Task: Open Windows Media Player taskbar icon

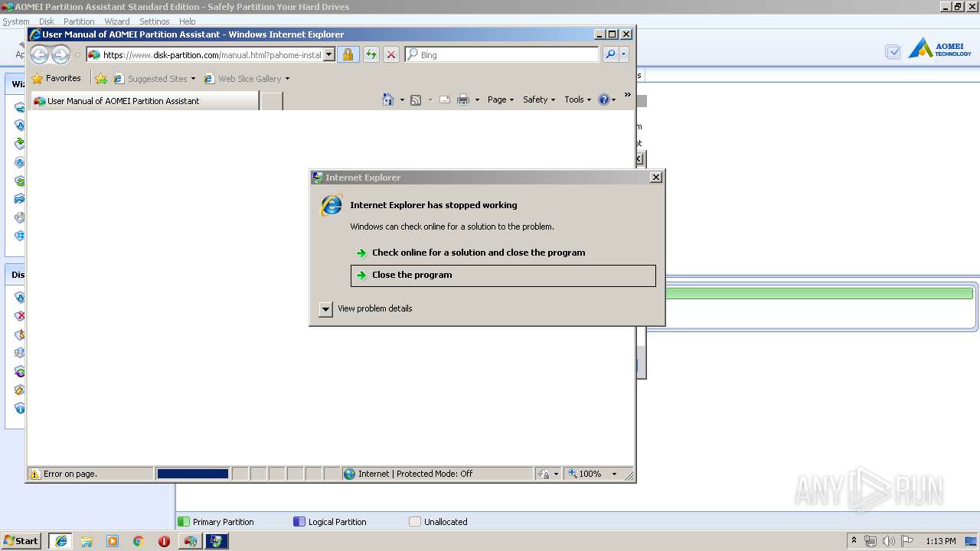Action: coord(113,541)
